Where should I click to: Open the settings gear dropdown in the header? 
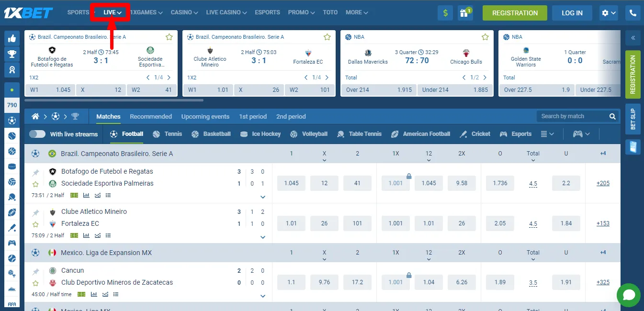(609, 13)
